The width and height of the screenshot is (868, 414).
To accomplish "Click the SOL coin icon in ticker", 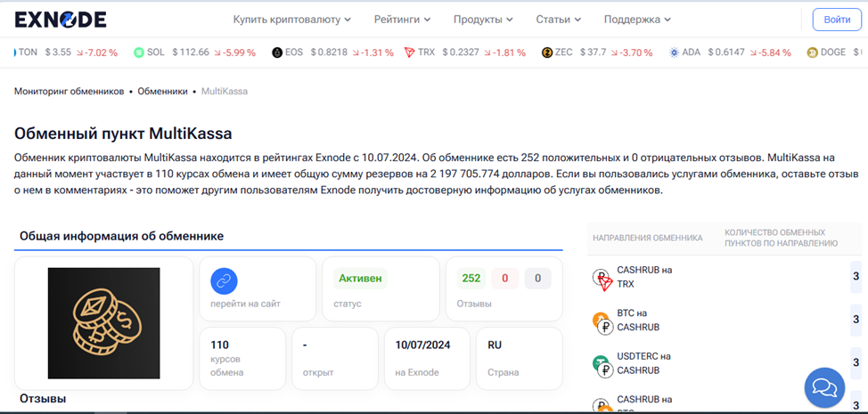I will tap(138, 53).
